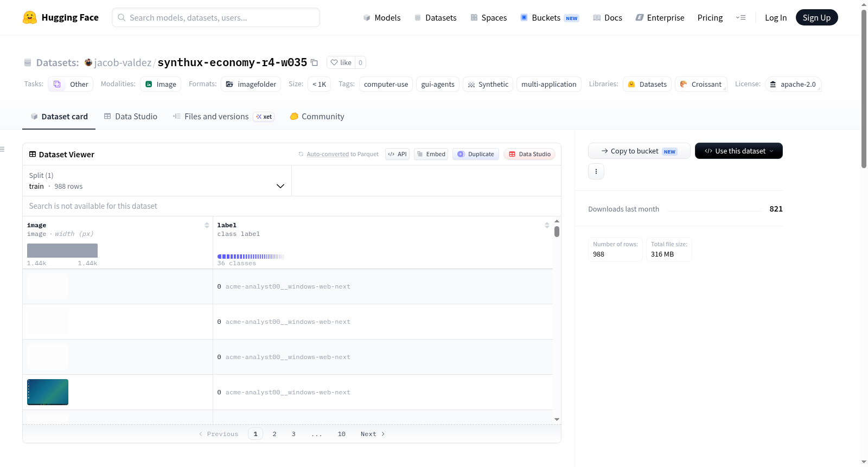Open the Datasets navigation item
Image resolution: width=868 pixels, height=467 pixels.
[x=435, y=17]
